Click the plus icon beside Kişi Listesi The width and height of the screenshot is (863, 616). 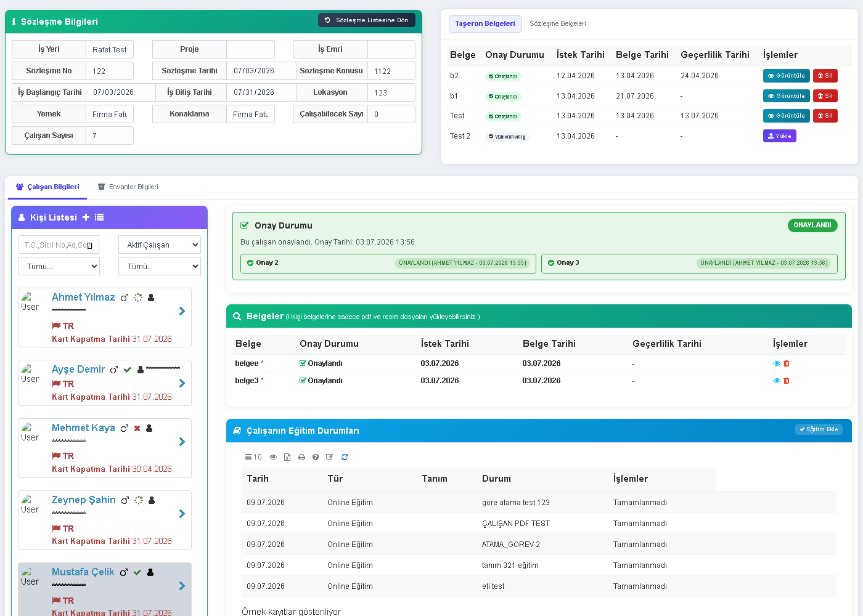pyautogui.click(x=86, y=217)
